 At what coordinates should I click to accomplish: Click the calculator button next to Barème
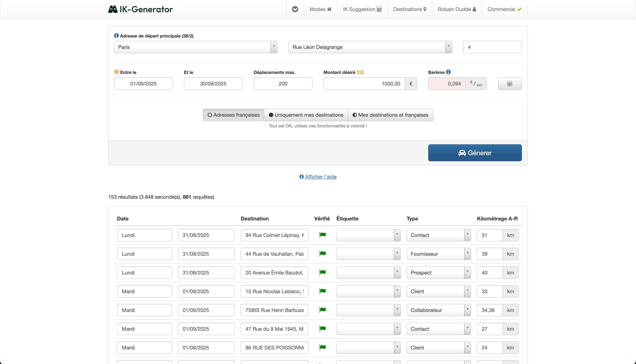[509, 84]
